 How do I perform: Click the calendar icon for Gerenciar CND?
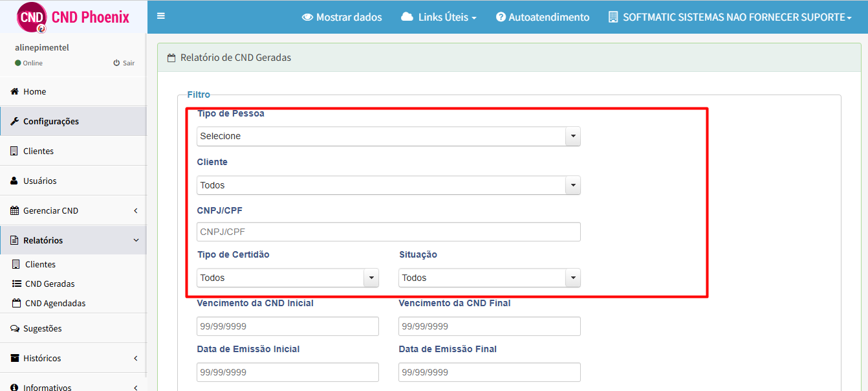click(14, 210)
